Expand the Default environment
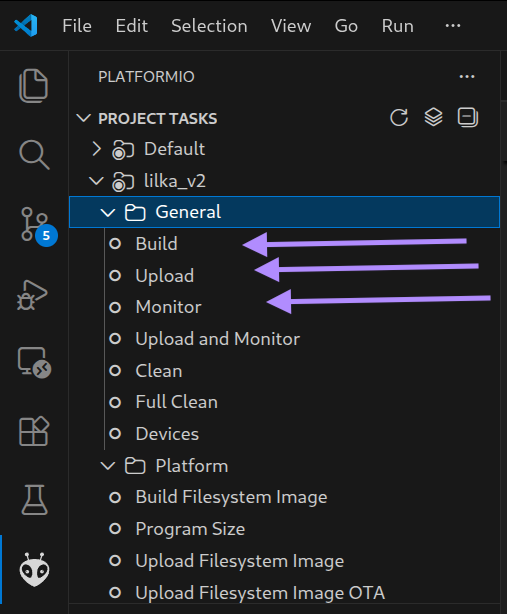Image resolution: width=507 pixels, height=614 pixels. click(96, 149)
